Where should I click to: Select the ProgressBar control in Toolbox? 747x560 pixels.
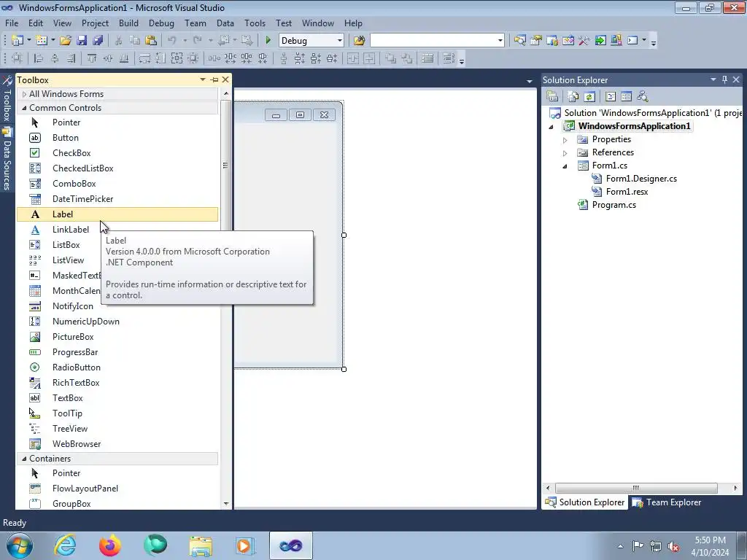117,352
